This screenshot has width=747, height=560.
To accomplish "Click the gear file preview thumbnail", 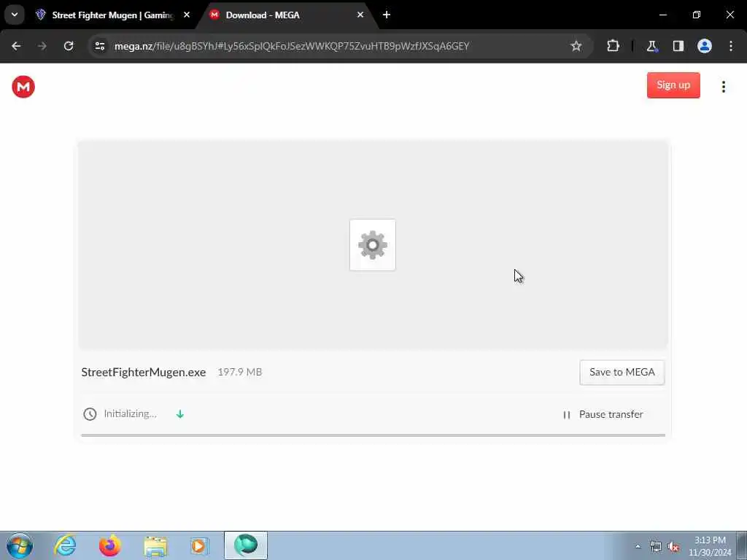I will coord(373,245).
